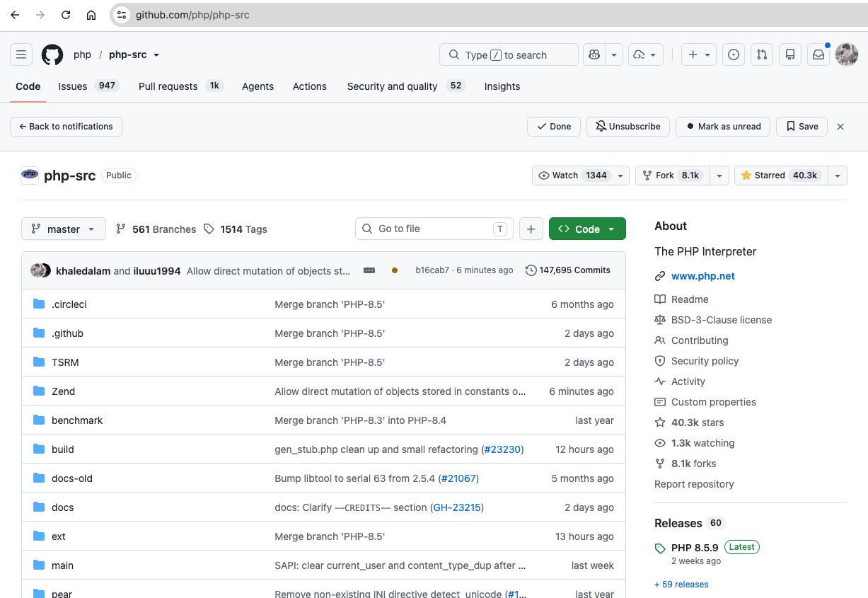View the 561 Branches link
The width and height of the screenshot is (868, 598).
coord(156,229)
